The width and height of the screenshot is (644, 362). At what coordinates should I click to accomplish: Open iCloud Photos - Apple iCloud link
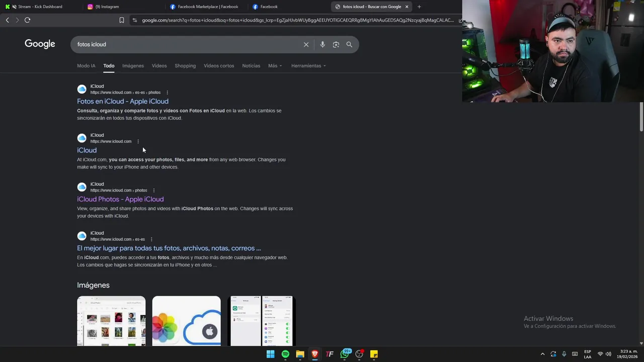(120, 199)
